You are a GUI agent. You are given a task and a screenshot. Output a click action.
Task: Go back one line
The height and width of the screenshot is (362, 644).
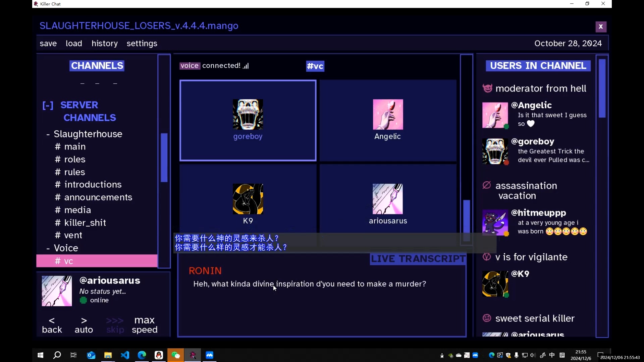[52, 325]
